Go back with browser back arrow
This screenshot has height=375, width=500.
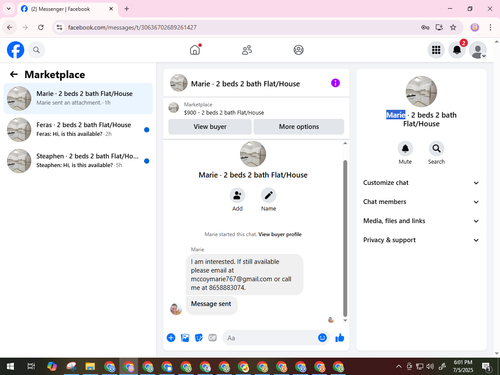click(10, 27)
